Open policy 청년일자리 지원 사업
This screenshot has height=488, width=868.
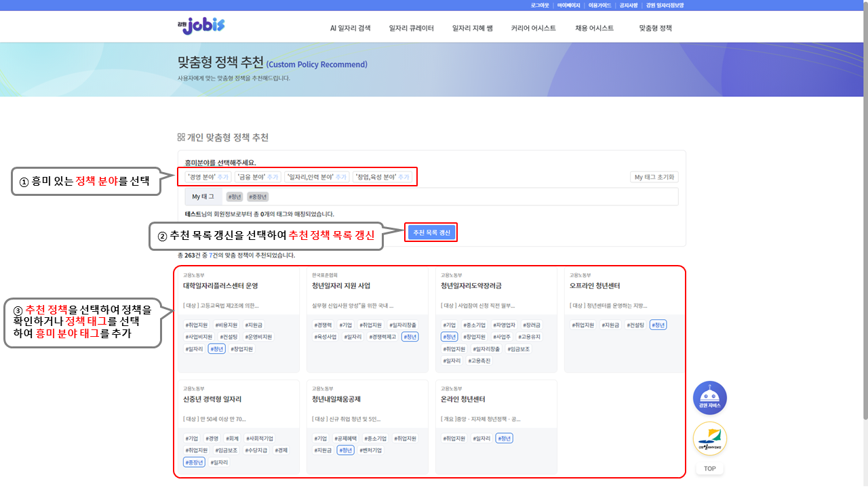click(x=341, y=286)
